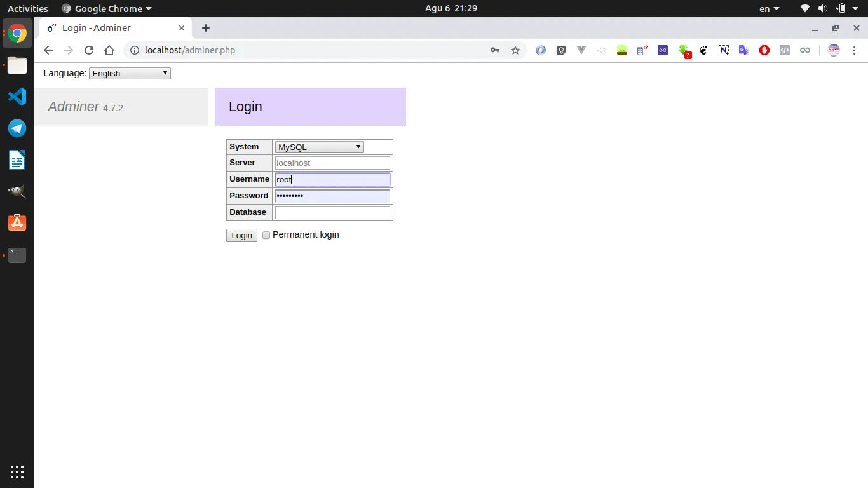Click the Login page heading
The width and height of the screenshot is (868, 488).
click(x=245, y=107)
